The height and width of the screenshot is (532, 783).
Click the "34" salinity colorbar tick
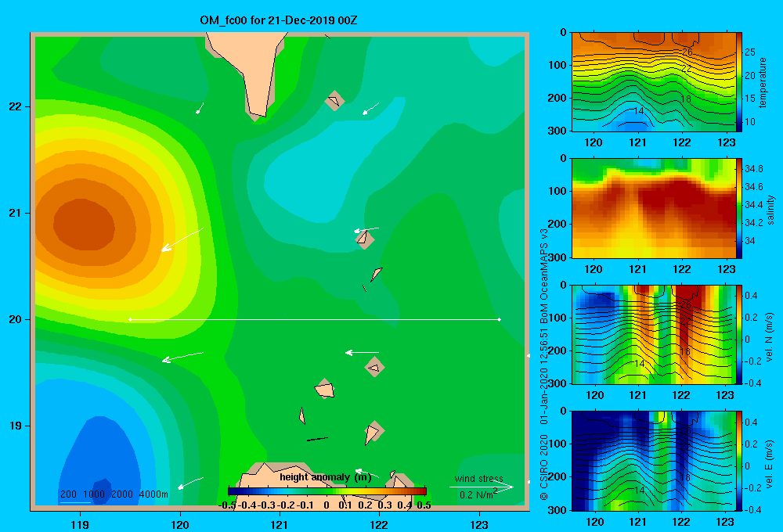coord(750,240)
